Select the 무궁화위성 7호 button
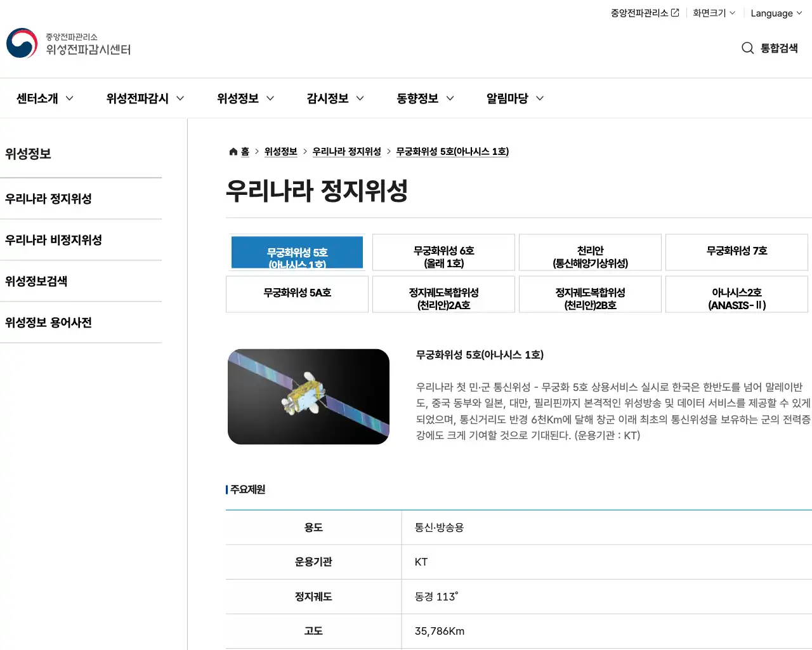This screenshot has width=812, height=650. coord(737,252)
